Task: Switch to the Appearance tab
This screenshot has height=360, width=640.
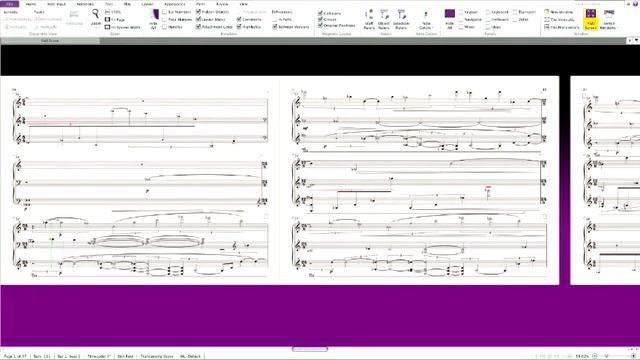Action: click(x=175, y=4)
